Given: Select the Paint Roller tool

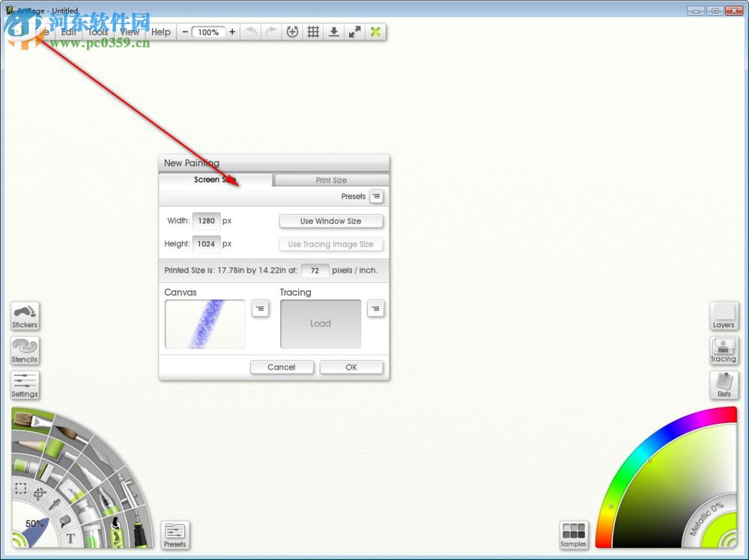Looking at the screenshot, I should click(56, 449).
